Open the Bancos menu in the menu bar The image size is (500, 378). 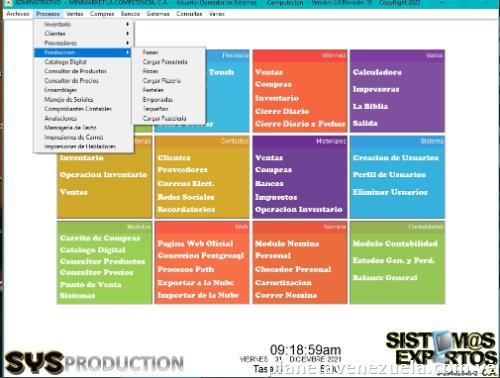coord(130,14)
